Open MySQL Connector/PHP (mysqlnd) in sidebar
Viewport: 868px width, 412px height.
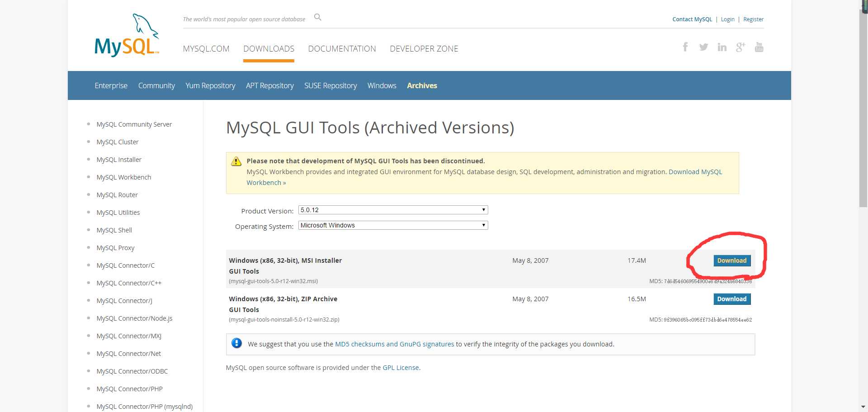coord(144,407)
